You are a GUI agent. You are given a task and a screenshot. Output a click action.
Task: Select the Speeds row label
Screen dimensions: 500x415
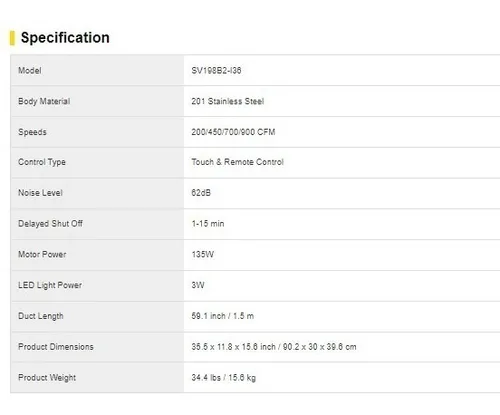pos(32,132)
